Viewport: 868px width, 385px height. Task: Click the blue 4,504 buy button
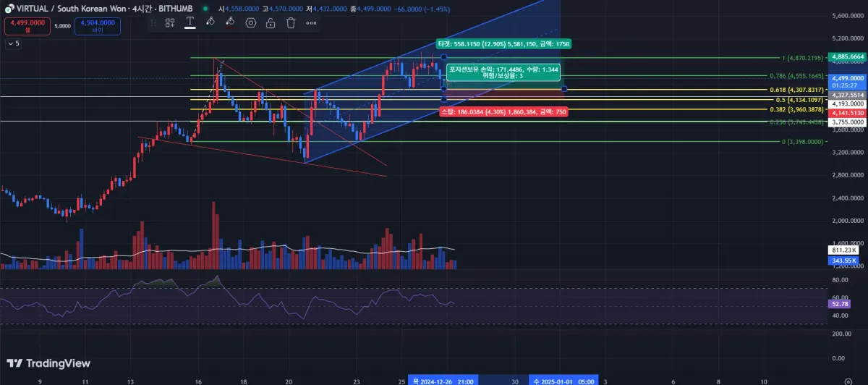click(98, 26)
